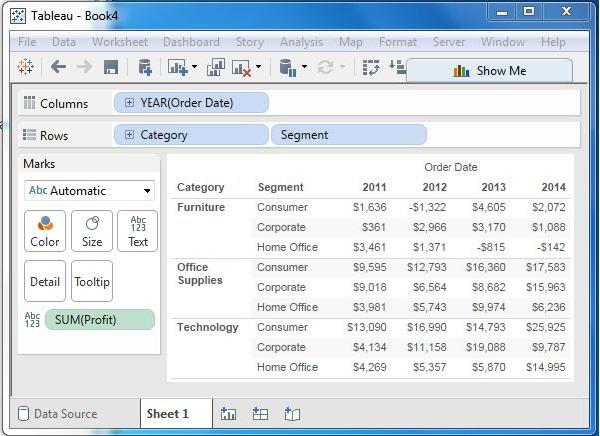Click the -$1,322 profit cell
The width and height of the screenshot is (600, 436).
pos(427,207)
